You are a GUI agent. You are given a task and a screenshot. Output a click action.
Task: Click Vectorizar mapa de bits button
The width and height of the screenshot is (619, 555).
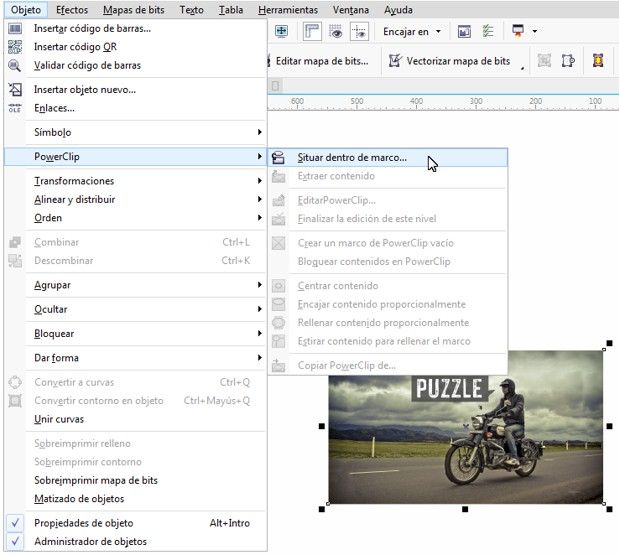tap(450, 61)
